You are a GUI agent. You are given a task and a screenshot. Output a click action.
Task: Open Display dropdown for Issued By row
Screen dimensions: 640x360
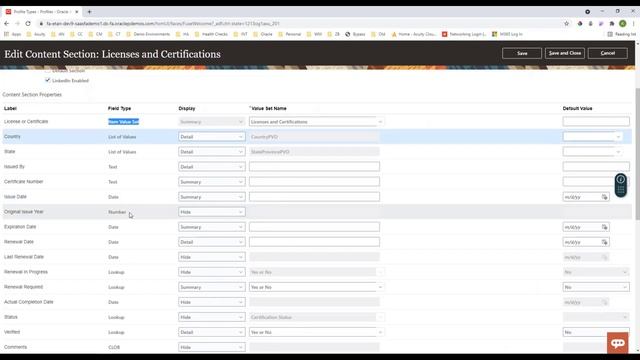coord(211,167)
